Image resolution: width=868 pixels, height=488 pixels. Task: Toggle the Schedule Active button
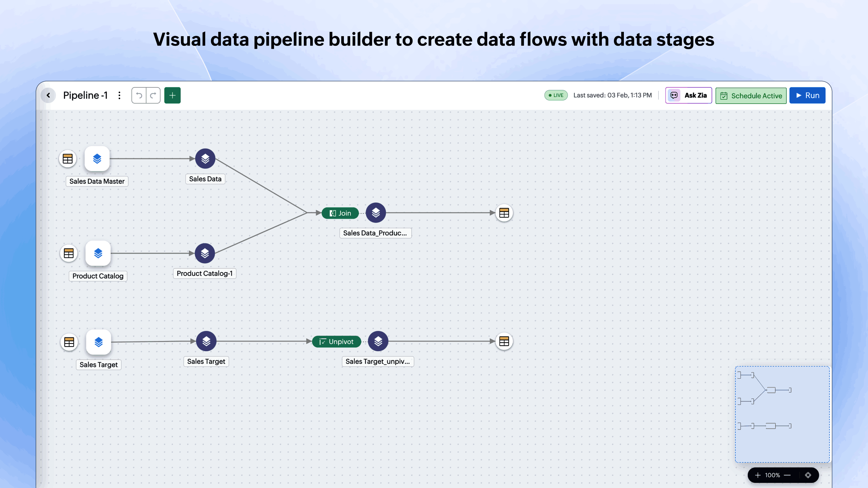751,96
